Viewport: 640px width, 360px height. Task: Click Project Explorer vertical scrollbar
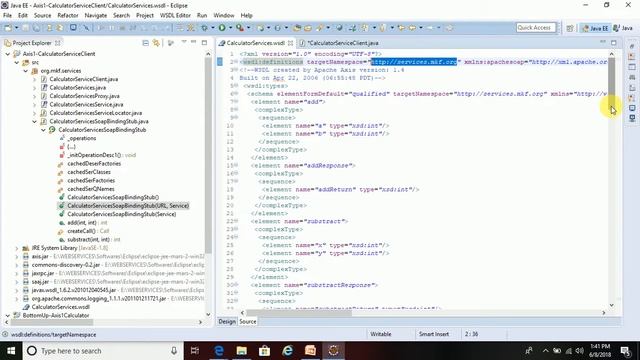[x=208, y=155]
